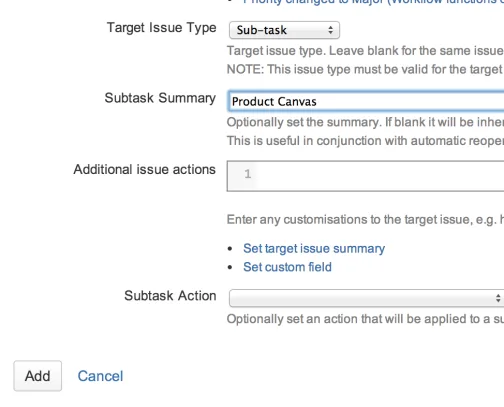Focus the Subtask Summary text field
This screenshot has height=407, width=504.
point(366,101)
